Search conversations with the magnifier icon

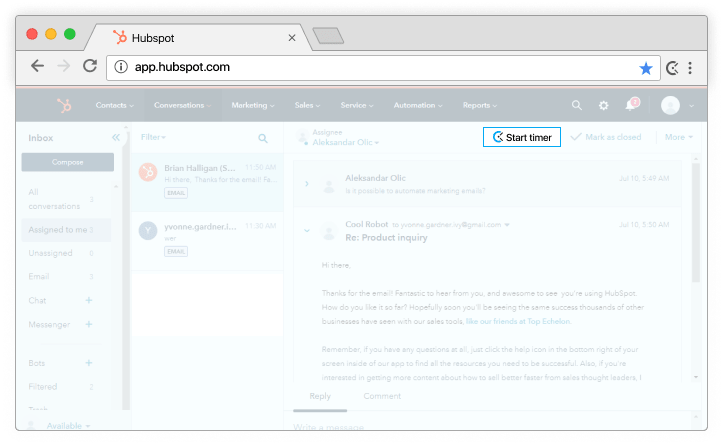pos(263,138)
